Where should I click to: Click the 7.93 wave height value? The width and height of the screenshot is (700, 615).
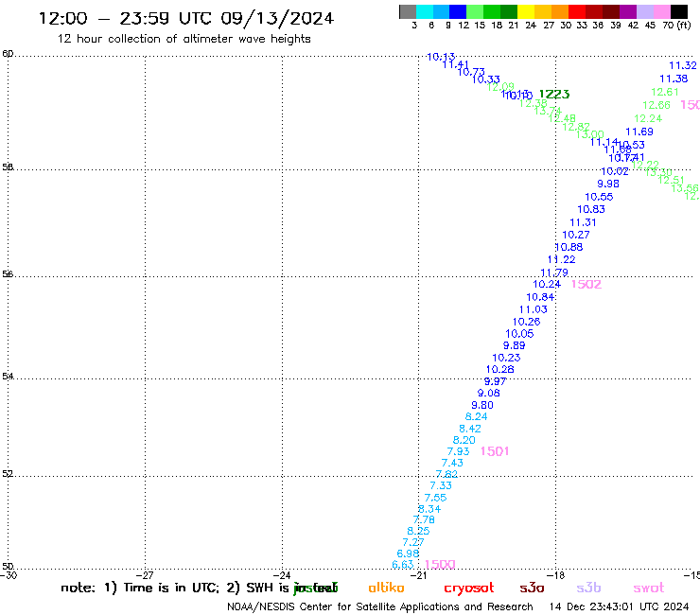tap(458, 451)
